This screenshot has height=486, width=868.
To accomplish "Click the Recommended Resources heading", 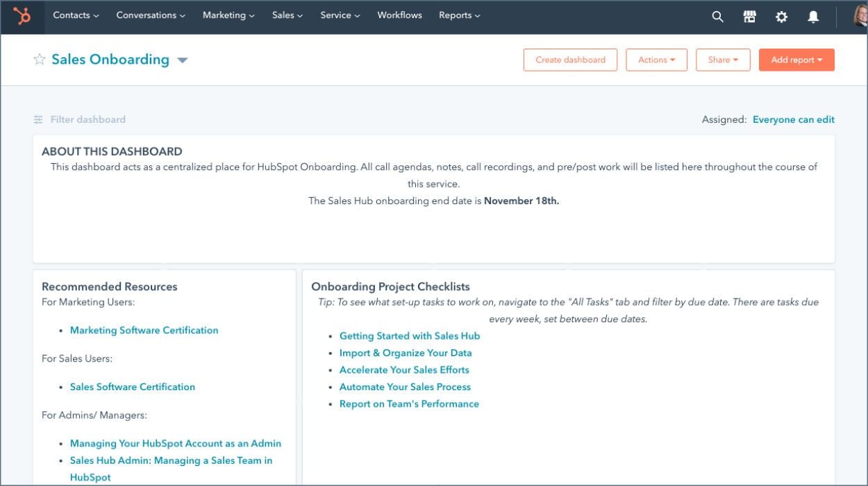I will pos(110,287).
